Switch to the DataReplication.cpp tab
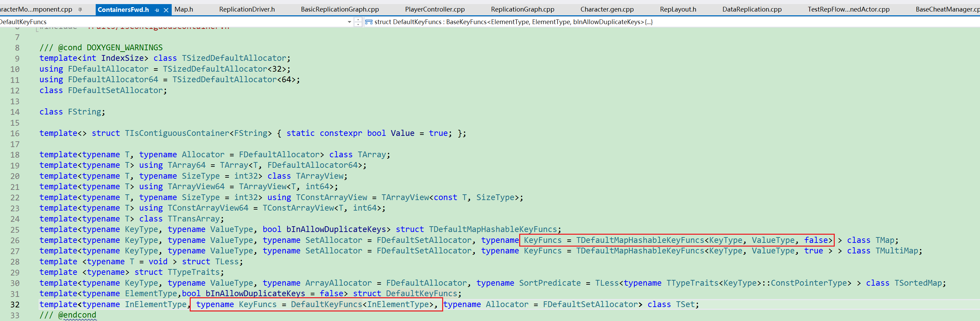 [x=752, y=10]
